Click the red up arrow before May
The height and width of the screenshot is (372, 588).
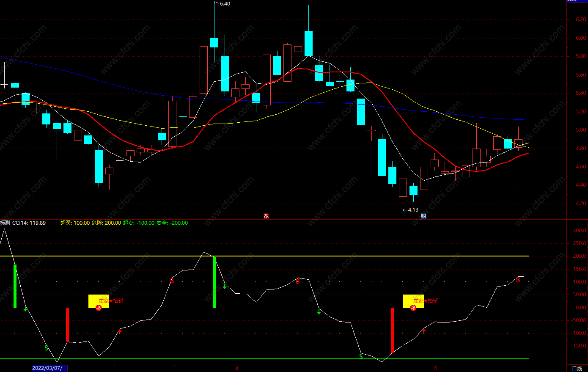(424, 331)
